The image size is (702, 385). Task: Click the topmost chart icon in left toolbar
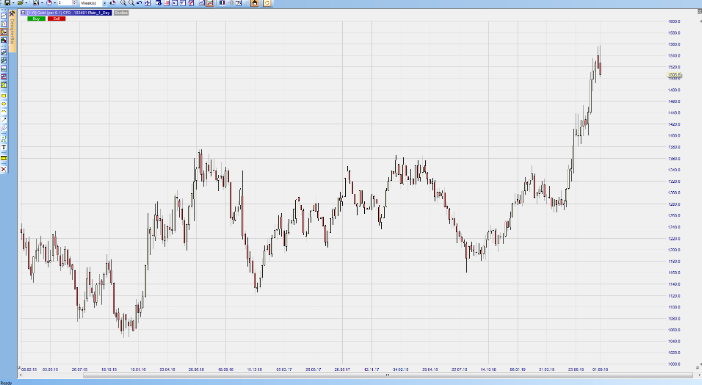click(x=4, y=15)
